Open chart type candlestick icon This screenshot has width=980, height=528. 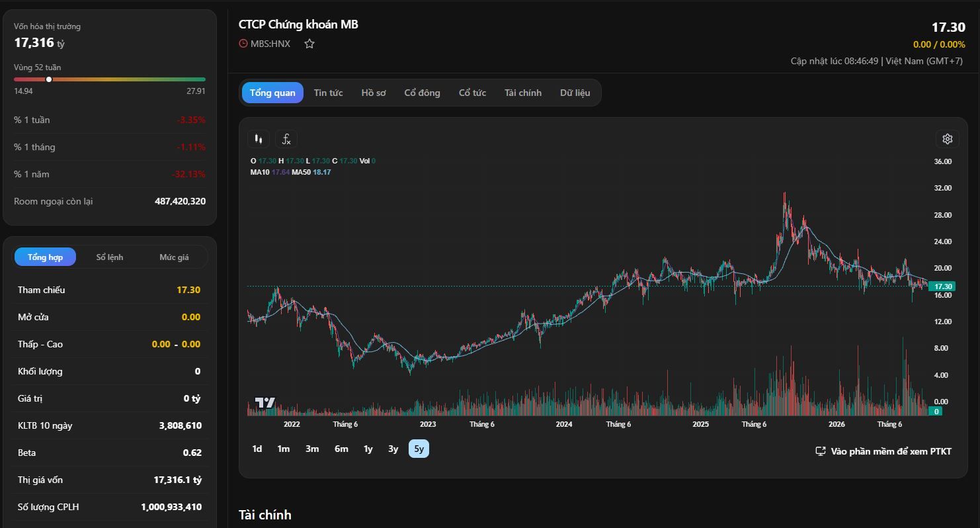coord(259,139)
